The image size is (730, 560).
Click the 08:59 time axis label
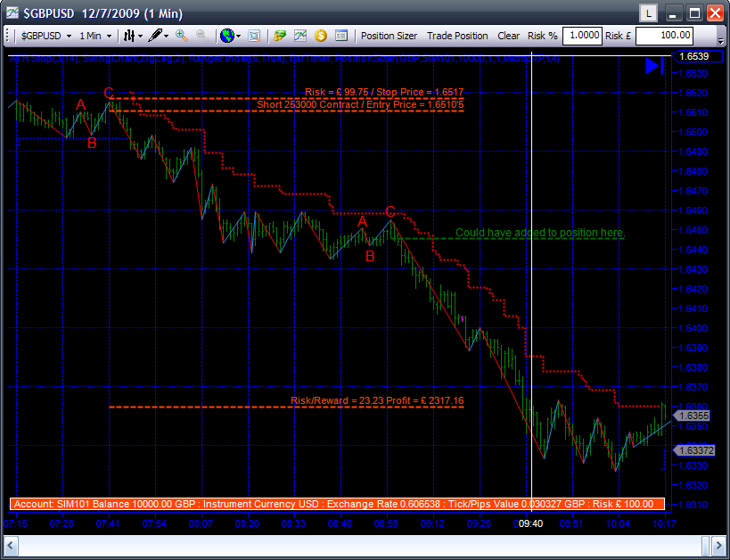386,523
